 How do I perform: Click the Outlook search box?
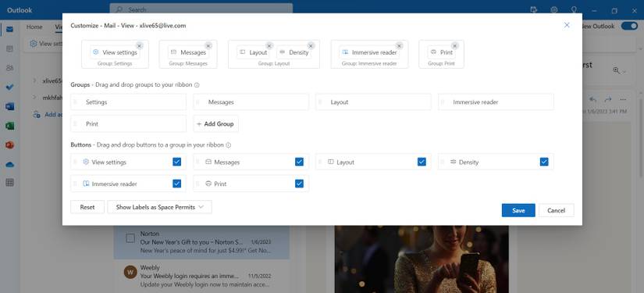pyautogui.click(x=201, y=9)
